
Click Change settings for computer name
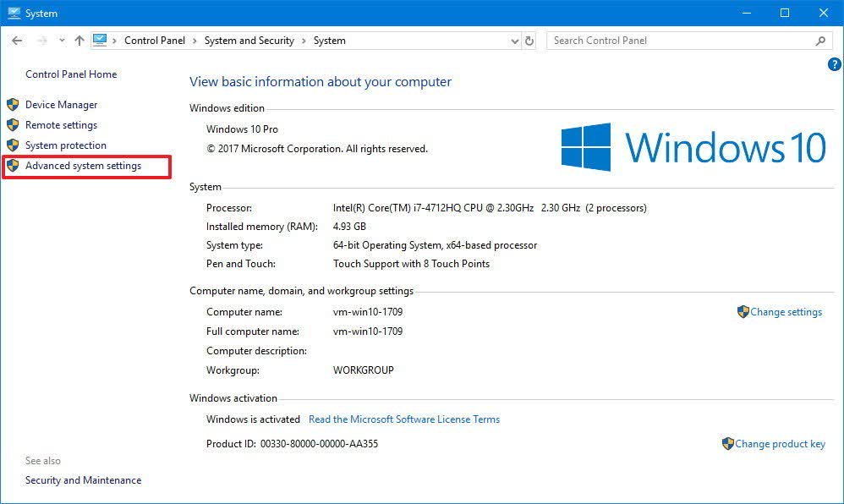(x=786, y=312)
